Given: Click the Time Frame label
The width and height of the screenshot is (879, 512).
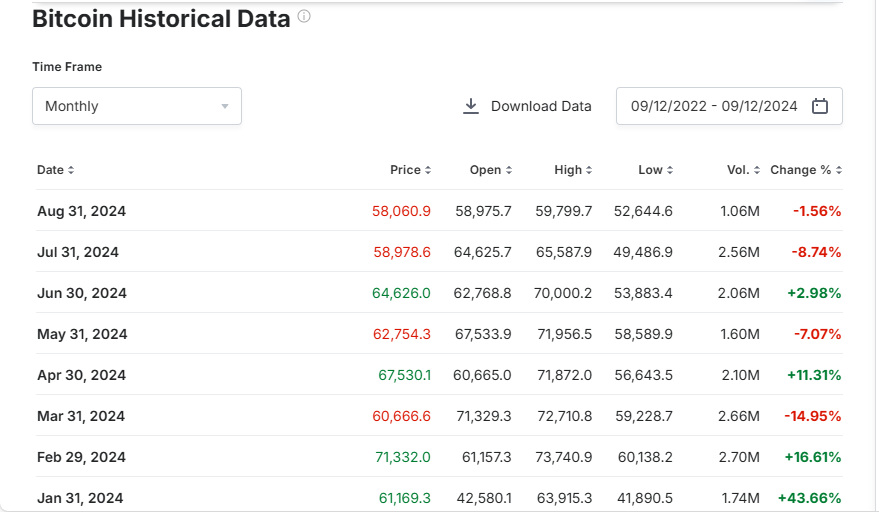Looking at the screenshot, I should [x=67, y=67].
